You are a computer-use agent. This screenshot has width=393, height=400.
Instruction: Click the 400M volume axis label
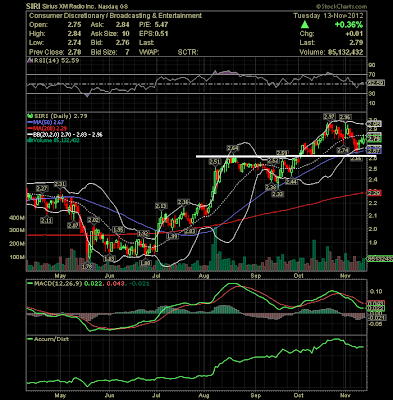17,218
